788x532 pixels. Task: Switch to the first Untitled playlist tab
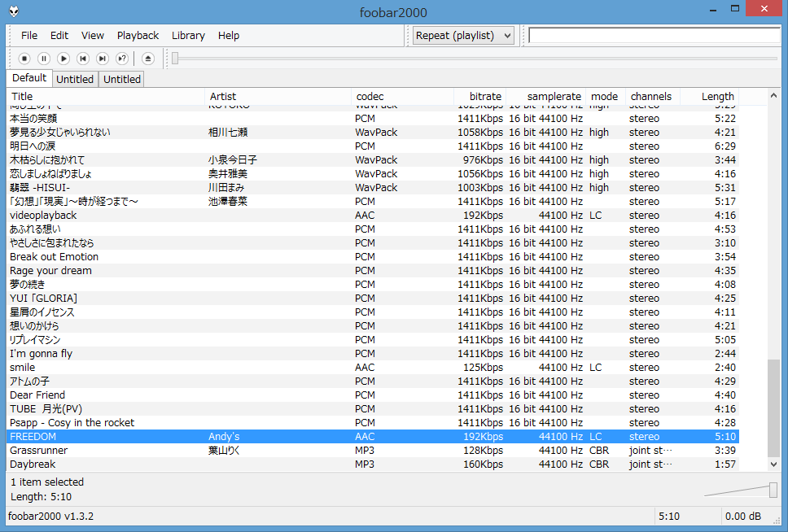75,80
